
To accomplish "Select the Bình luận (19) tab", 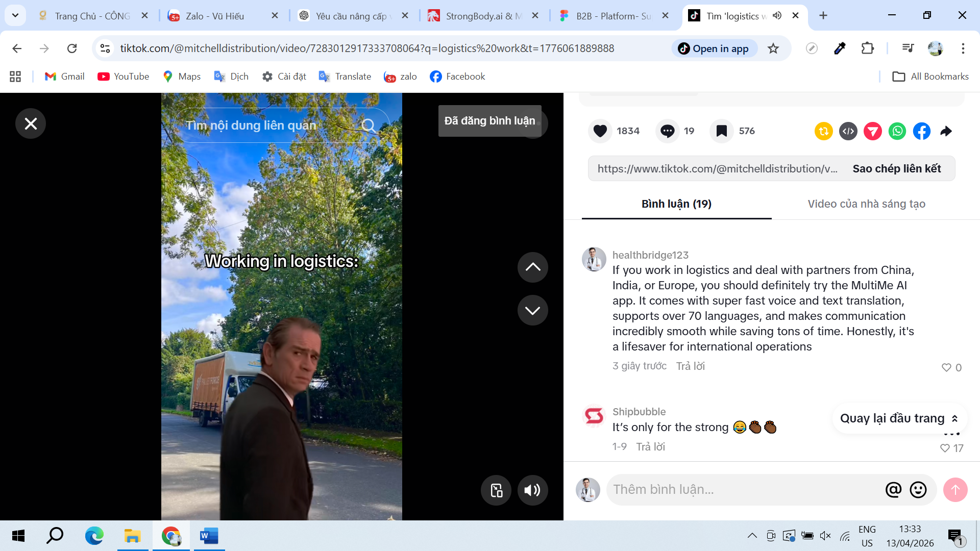I will point(676,204).
